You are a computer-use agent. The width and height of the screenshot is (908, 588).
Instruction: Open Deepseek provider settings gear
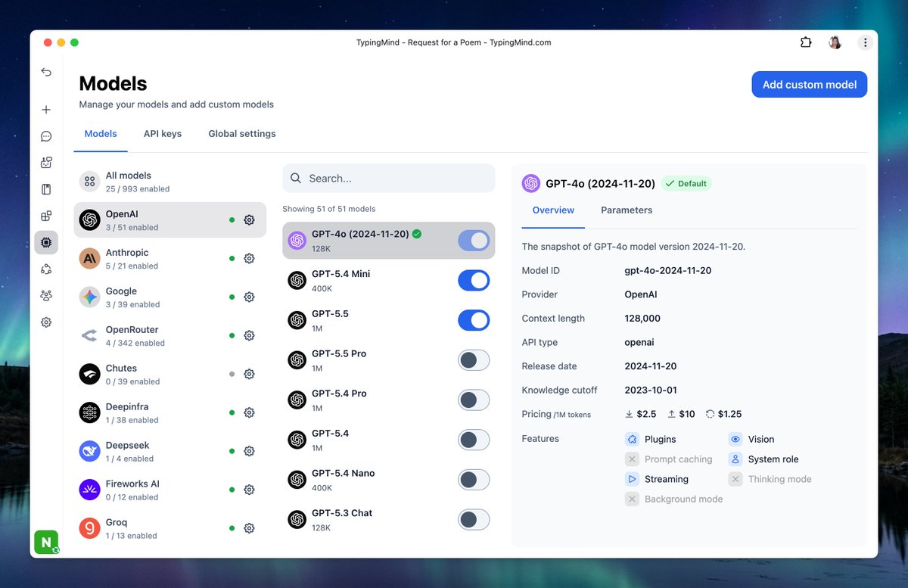(x=249, y=451)
